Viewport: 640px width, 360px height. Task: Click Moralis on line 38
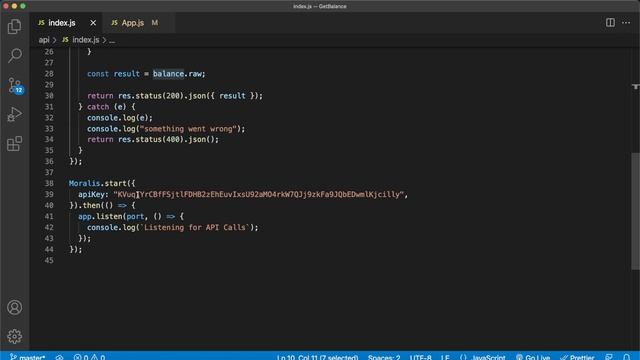click(x=84, y=183)
